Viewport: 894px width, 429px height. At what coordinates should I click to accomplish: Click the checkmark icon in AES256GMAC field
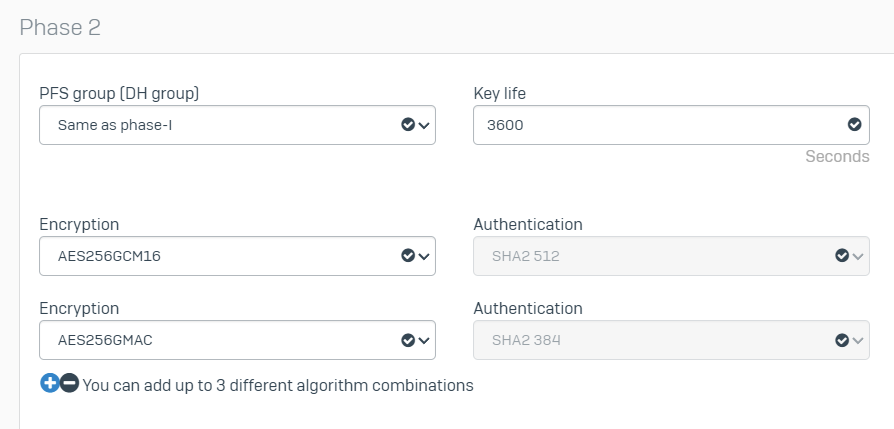click(408, 340)
